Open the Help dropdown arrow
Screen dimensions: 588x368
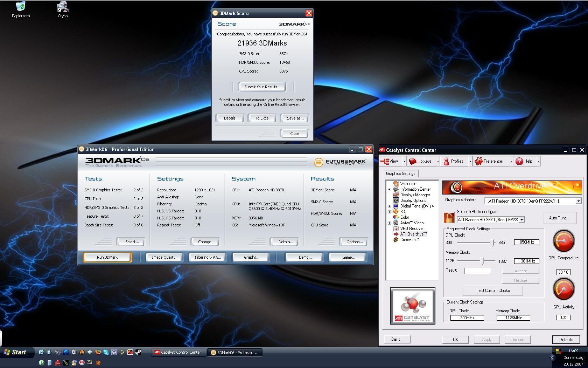click(538, 161)
